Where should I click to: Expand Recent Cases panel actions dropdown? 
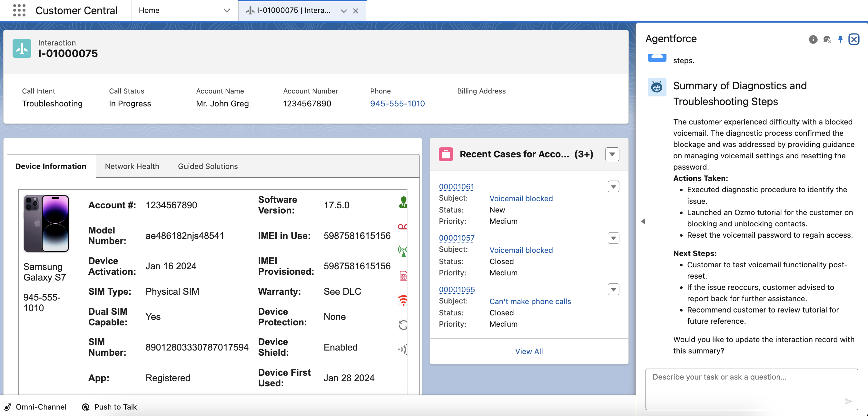pyautogui.click(x=612, y=154)
